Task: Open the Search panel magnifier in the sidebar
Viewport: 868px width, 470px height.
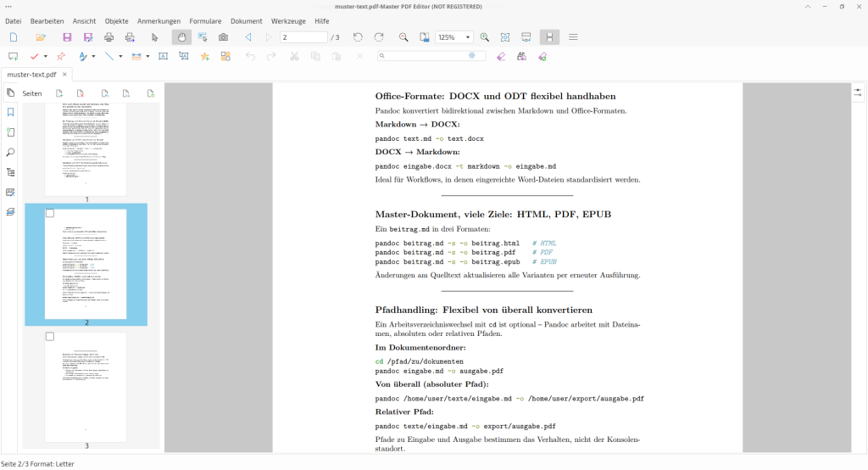Action: pyautogui.click(x=10, y=152)
